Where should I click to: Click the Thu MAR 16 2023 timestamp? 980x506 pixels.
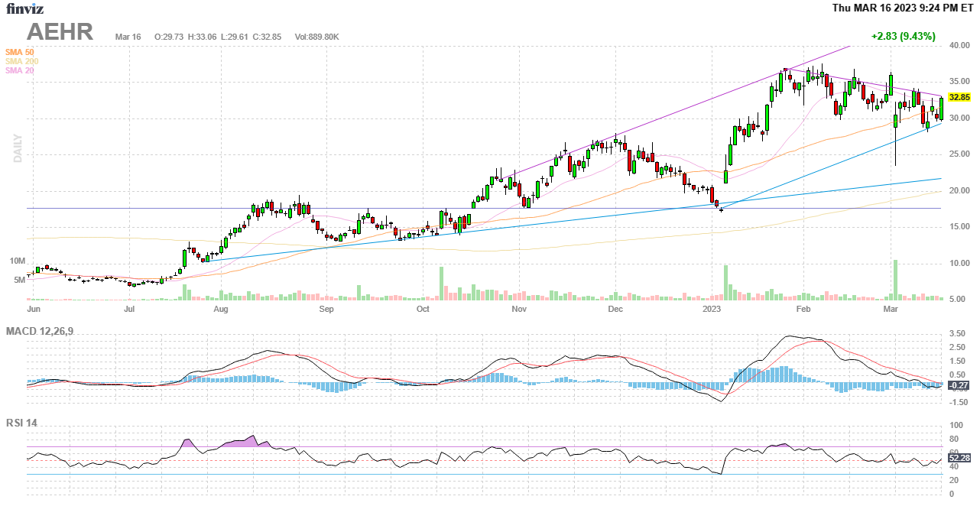coord(903,8)
